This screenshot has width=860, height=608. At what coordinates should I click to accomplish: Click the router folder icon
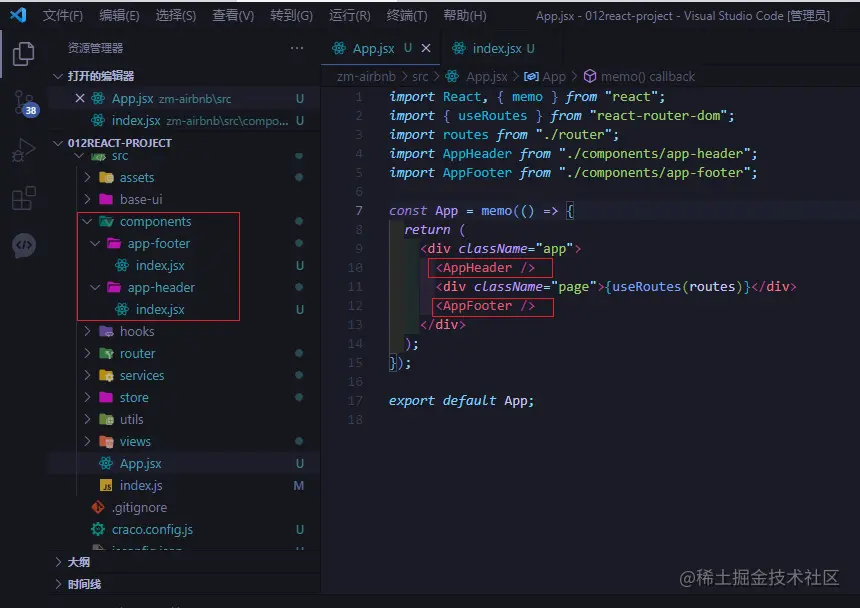click(106, 353)
